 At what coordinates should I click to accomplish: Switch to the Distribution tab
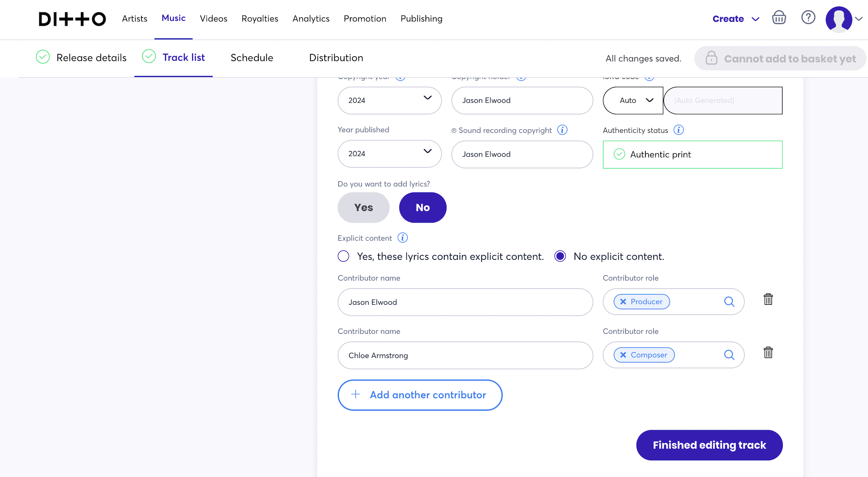[x=336, y=57]
